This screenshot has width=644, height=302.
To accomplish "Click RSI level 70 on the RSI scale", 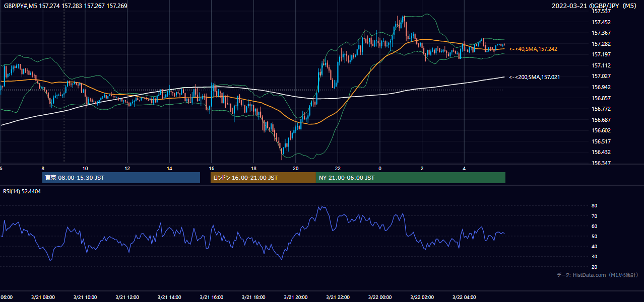I will 595,216.
